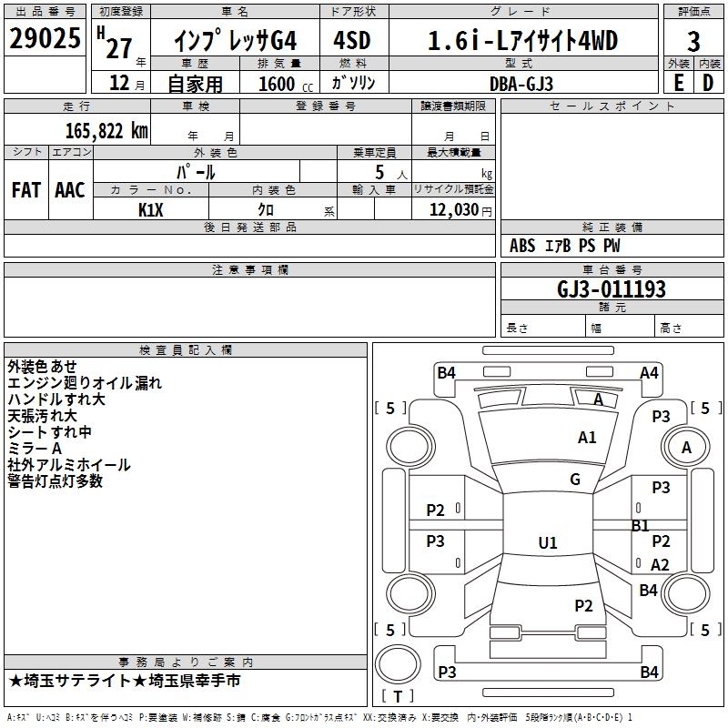Click the [T] marker below the diagram

pos(397,697)
